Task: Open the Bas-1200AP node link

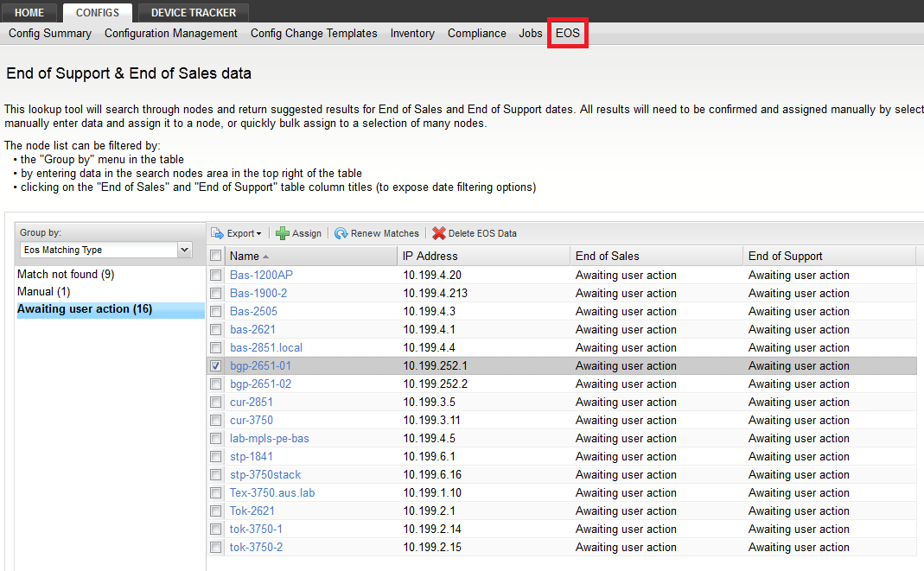Action: (x=261, y=275)
